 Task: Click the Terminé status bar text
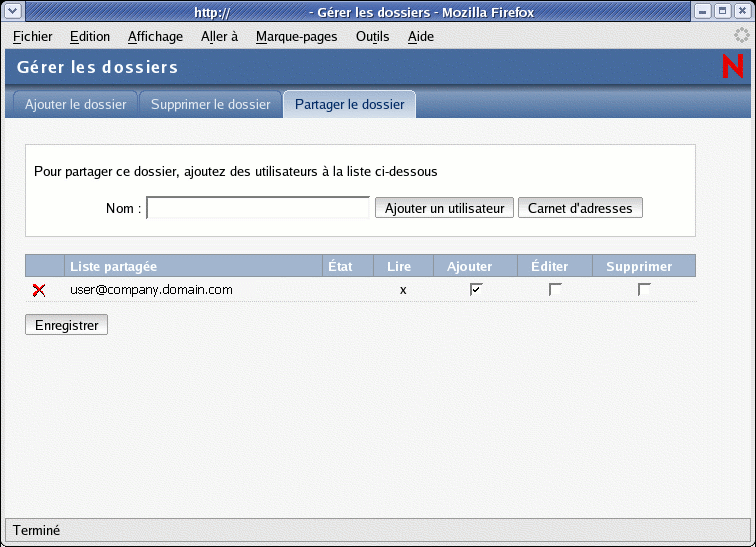coord(37,530)
